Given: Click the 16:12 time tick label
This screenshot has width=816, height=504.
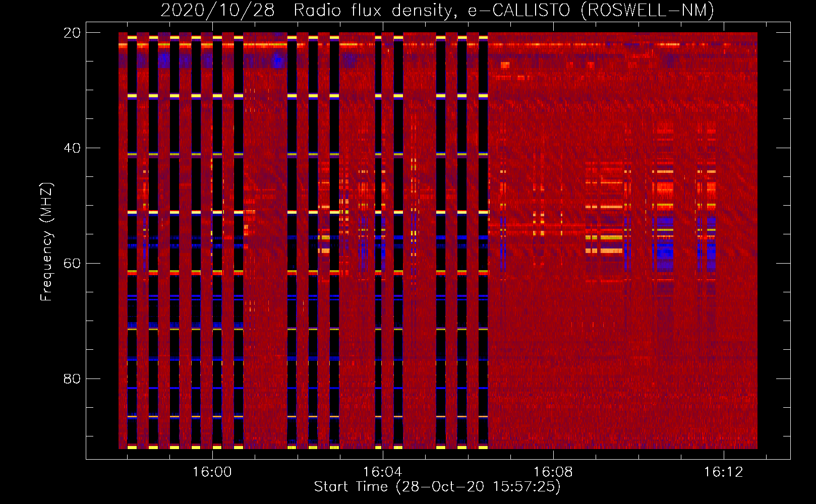Looking at the screenshot, I should [724, 472].
